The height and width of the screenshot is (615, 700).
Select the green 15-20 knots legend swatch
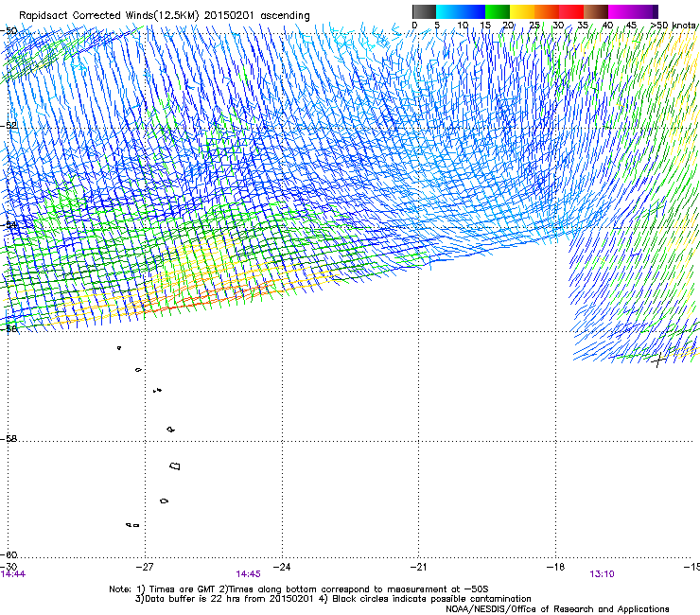point(498,11)
